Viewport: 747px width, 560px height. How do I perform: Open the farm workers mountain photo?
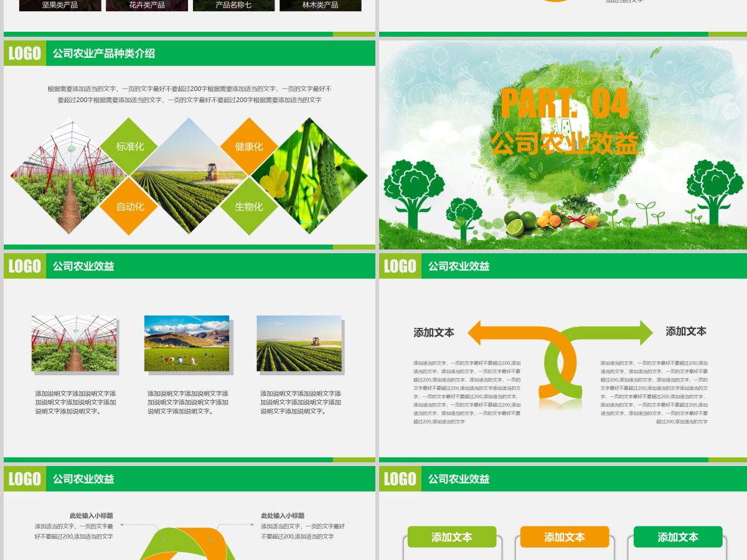[187, 343]
